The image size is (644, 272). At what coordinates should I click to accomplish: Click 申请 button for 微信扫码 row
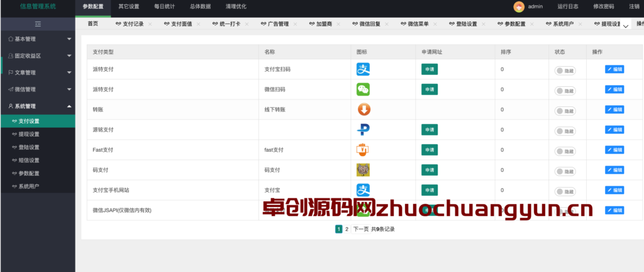(x=430, y=89)
